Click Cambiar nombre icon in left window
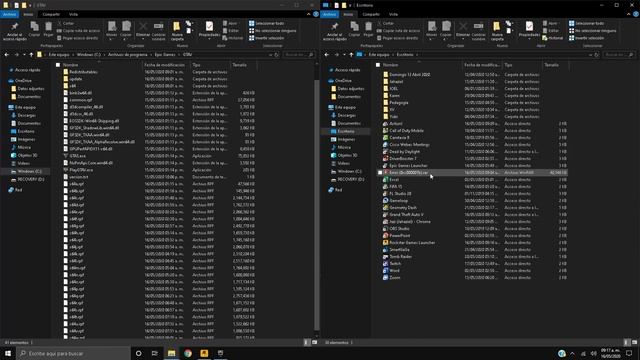Image resolution: width=640 pixels, height=360 pixels. click(x=158, y=31)
